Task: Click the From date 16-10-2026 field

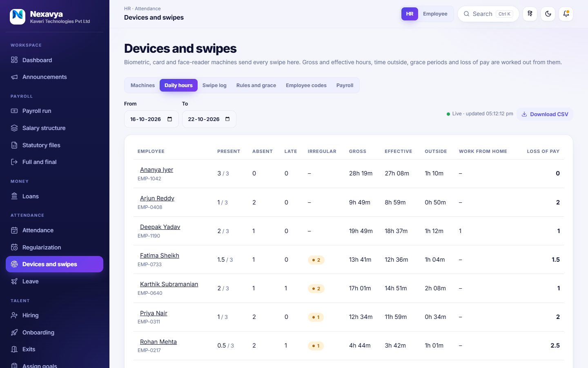Action: pos(151,119)
